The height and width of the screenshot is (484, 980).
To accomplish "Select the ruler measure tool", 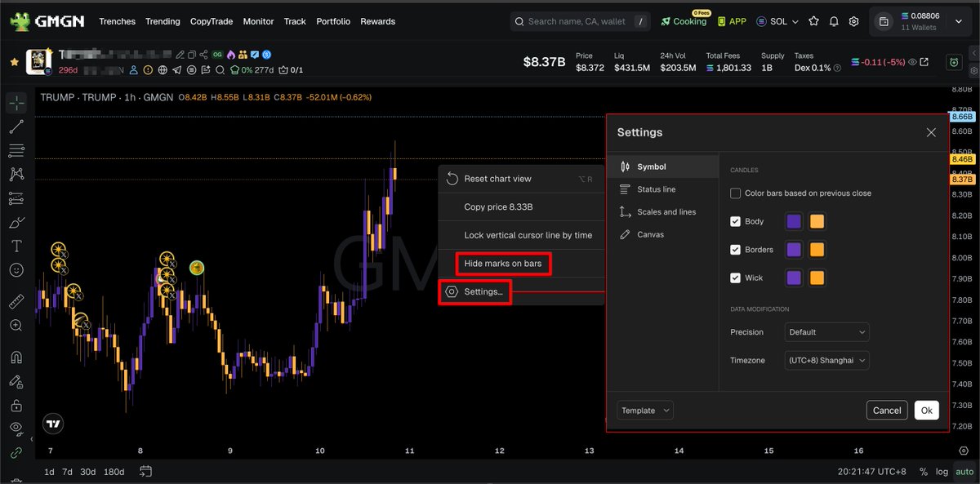I will click(16, 301).
